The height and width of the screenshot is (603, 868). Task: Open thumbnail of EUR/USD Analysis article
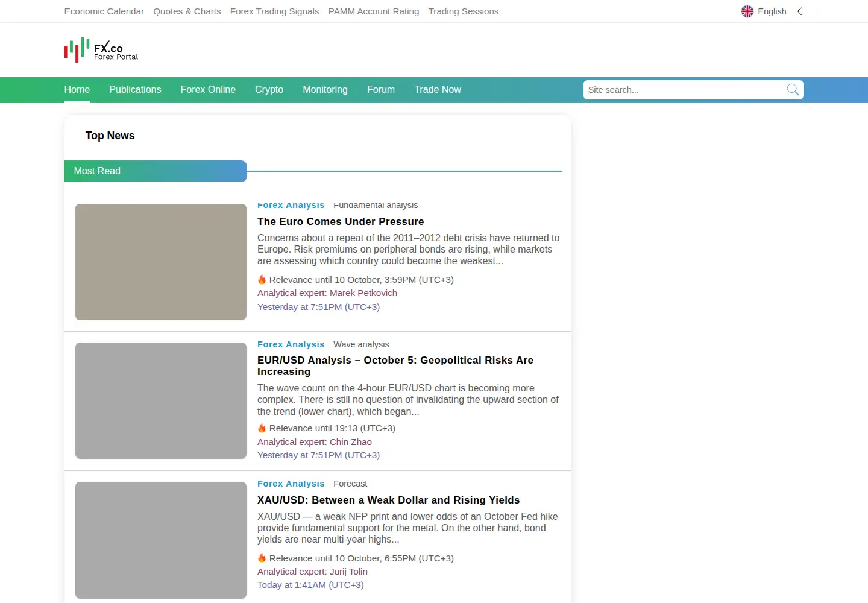click(x=161, y=400)
